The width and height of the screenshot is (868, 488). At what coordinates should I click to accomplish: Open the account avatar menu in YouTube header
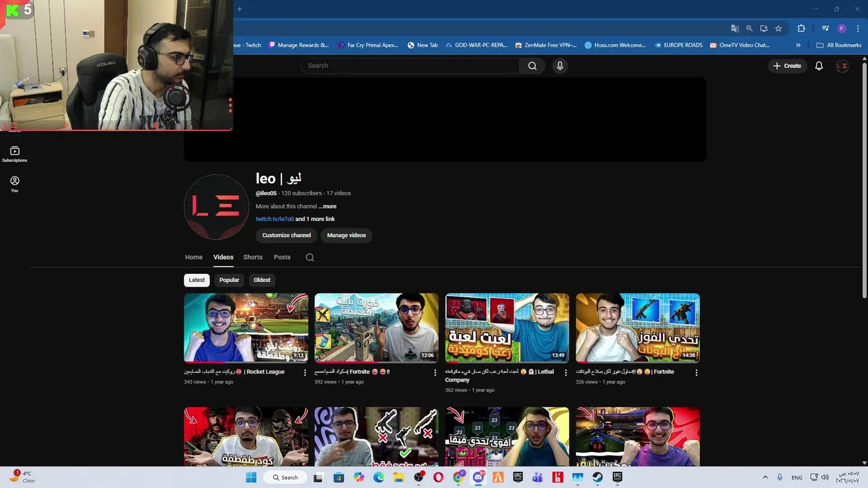click(x=842, y=66)
